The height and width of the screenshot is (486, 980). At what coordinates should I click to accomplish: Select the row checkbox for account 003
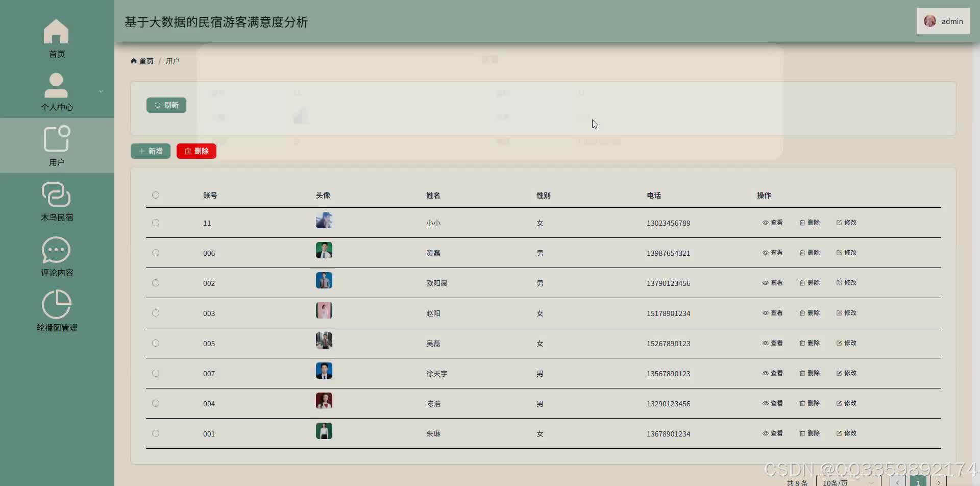pos(156,313)
